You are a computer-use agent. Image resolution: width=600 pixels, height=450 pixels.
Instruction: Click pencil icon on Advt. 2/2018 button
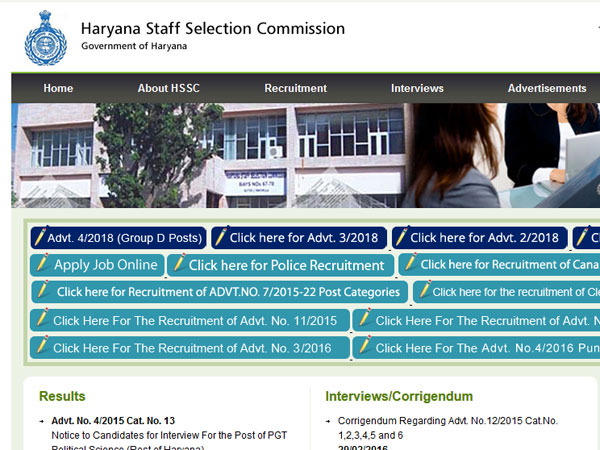[x=401, y=236]
